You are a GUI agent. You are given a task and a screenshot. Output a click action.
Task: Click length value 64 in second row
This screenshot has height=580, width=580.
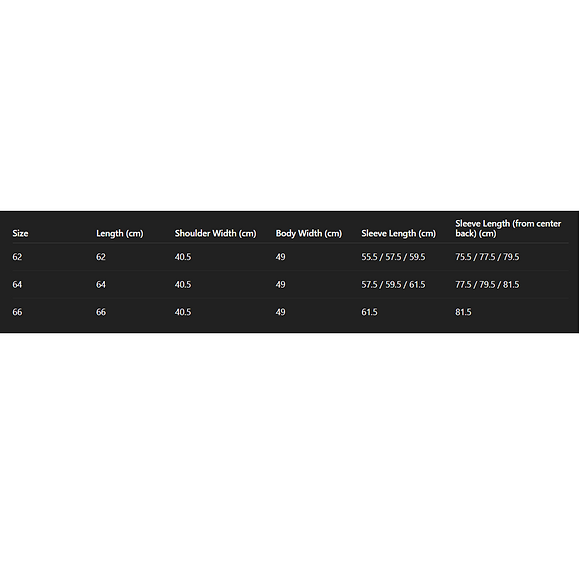click(101, 284)
